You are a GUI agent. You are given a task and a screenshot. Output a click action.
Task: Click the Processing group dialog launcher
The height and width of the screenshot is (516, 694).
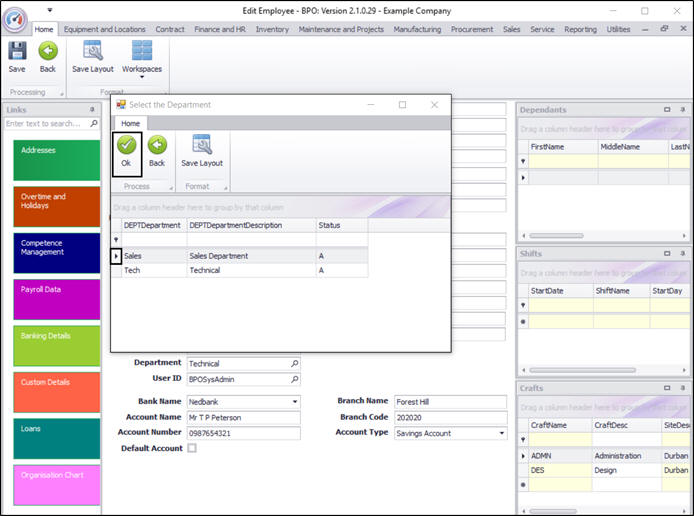[62, 94]
